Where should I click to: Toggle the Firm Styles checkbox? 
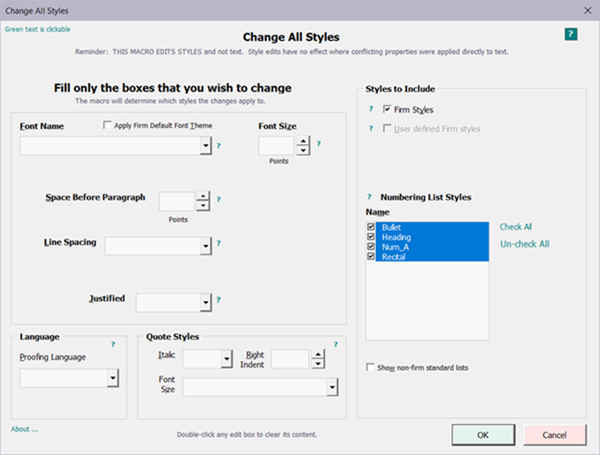pos(388,109)
